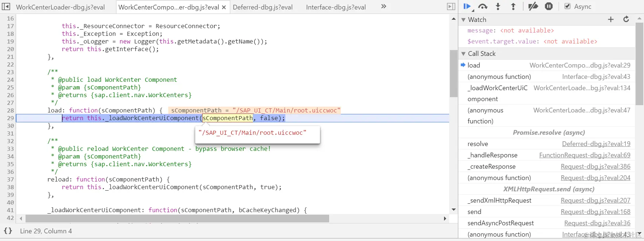Screen dimensions: 644x241
Task: Open Request-dbg.js?eval:207 link
Action: point(595,200)
